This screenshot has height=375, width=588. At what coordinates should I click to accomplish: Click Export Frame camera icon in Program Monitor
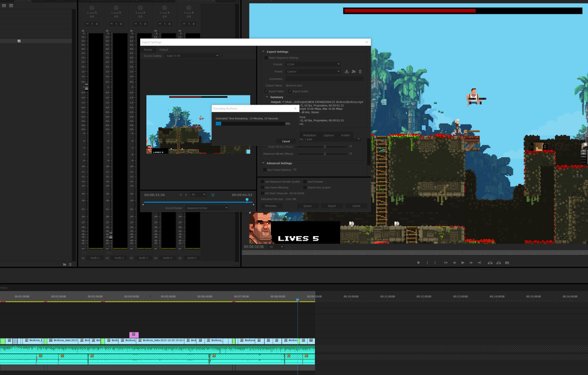point(507,263)
